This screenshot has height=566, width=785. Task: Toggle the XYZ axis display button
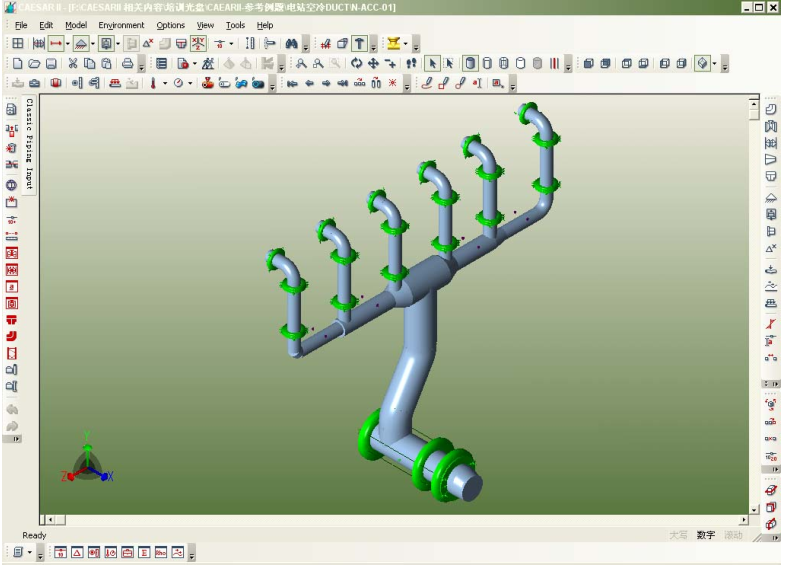pos(198,44)
